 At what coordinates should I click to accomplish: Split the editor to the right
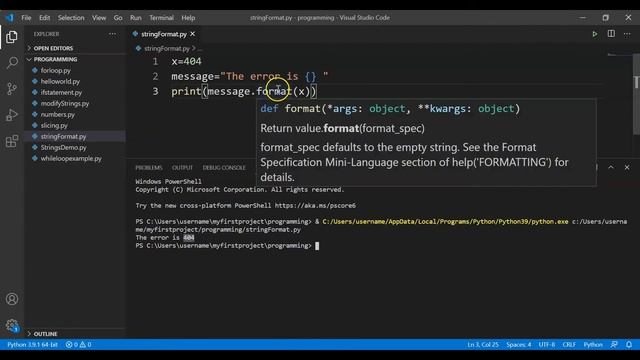click(x=611, y=34)
